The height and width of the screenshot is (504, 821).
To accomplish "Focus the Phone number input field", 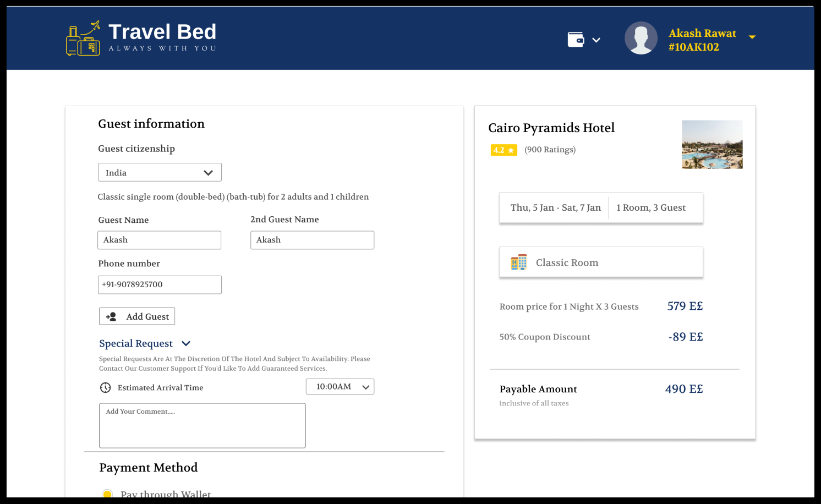I will [160, 284].
